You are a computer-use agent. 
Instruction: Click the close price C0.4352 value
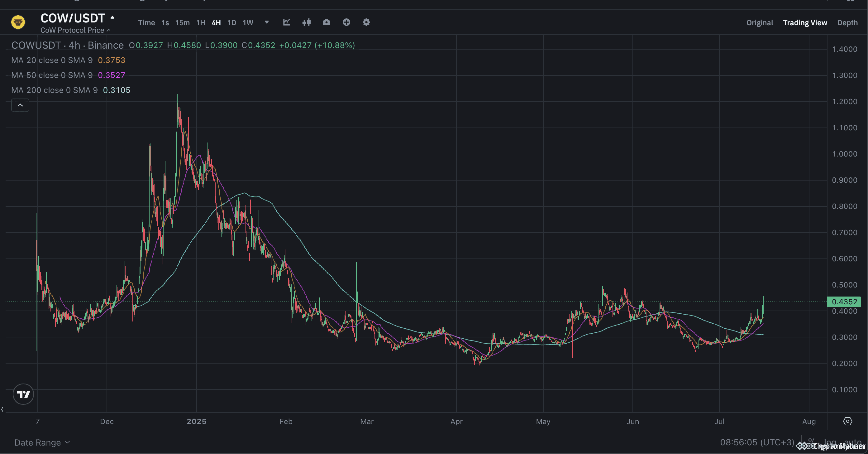tap(258, 45)
